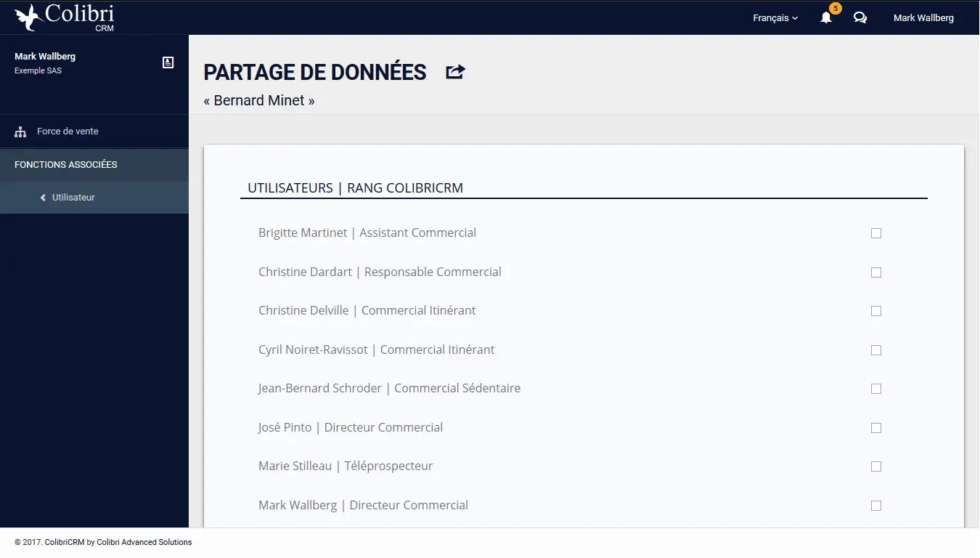Click the Force de vente hierarchy icon
Image resolution: width=980 pixels, height=558 pixels.
pyautogui.click(x=20, y=132)
